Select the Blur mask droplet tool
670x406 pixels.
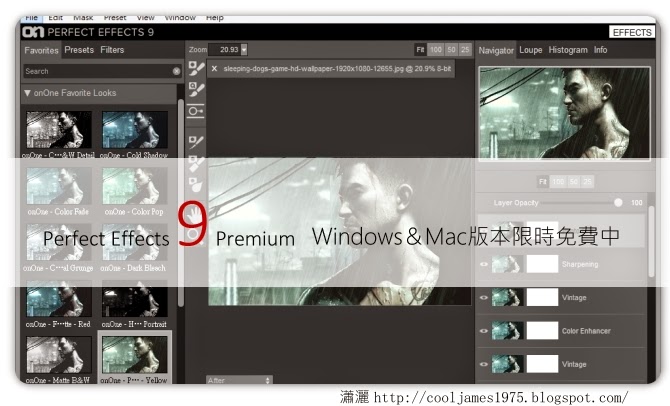(x=196, y=185)
